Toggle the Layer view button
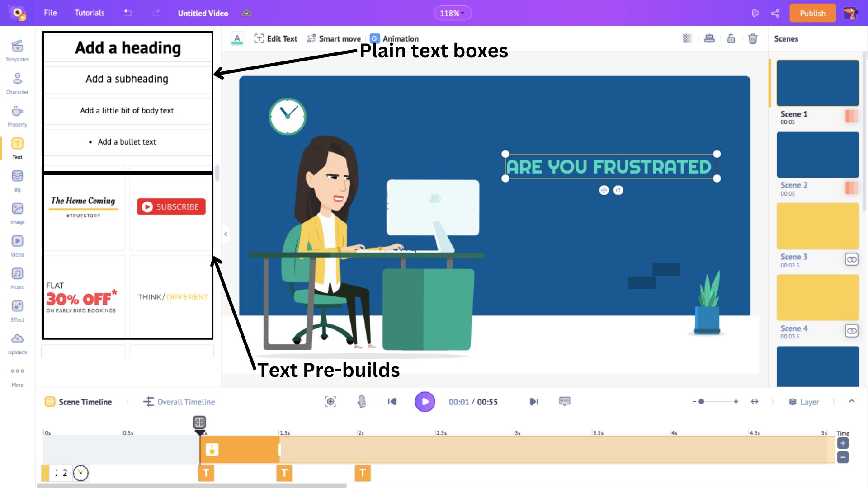 coord(804,402)
